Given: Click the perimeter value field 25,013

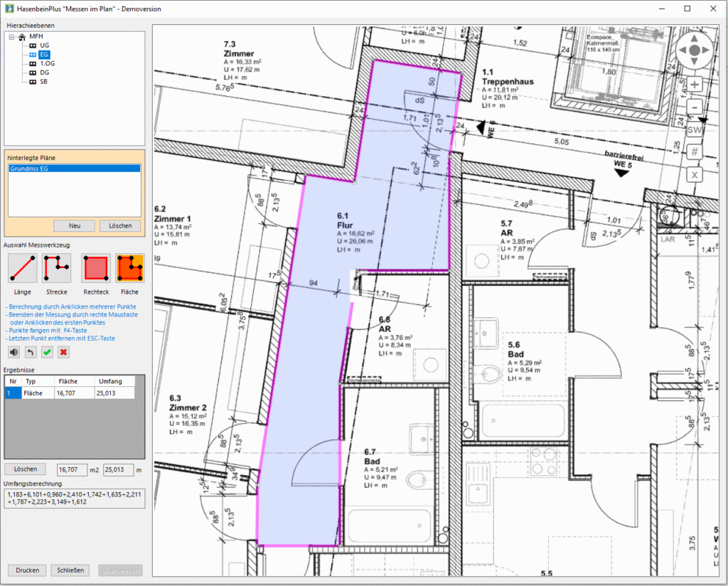Looking at the screenshot, I should (x=119, y=470).
